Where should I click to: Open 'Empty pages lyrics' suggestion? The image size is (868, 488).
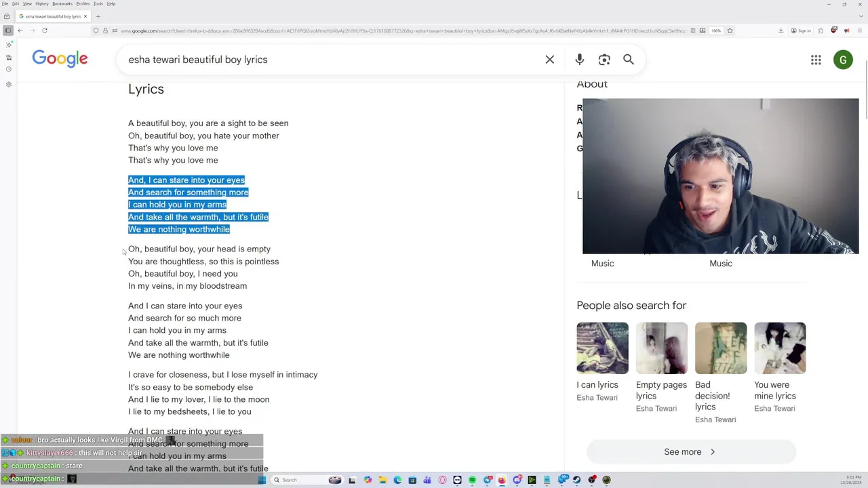click(661, 390)
